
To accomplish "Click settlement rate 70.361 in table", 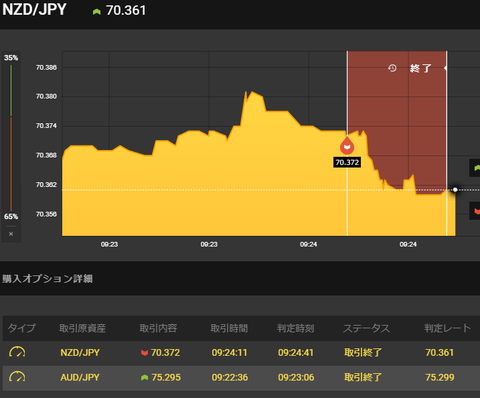I will (439, 352).
